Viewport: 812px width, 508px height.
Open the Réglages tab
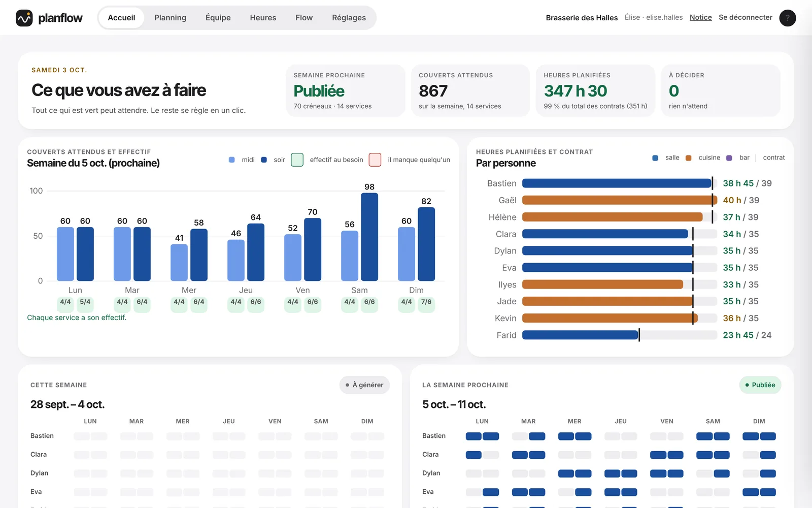pyautogui.click(x=349, y=18)
